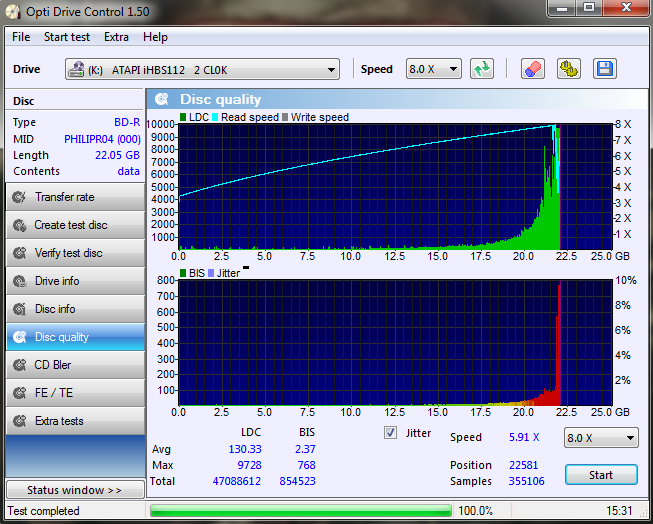
Task: Select Create test disc
Action: [x=75, y=225]
